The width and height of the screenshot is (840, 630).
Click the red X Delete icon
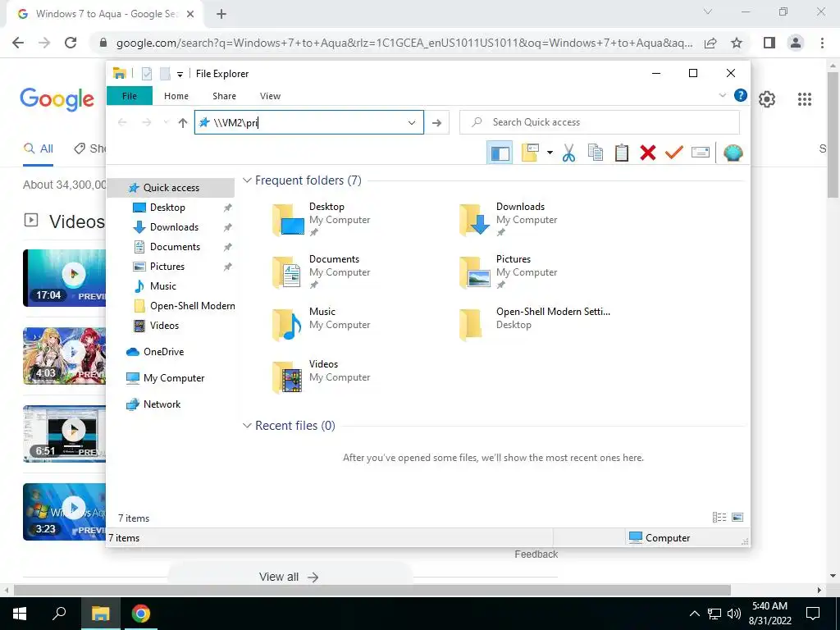pyautogui.click(x=648, y=153)
